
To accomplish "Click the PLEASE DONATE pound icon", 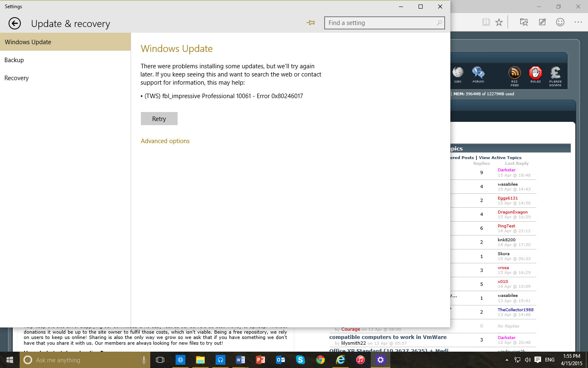I will [x=555, y=76].
